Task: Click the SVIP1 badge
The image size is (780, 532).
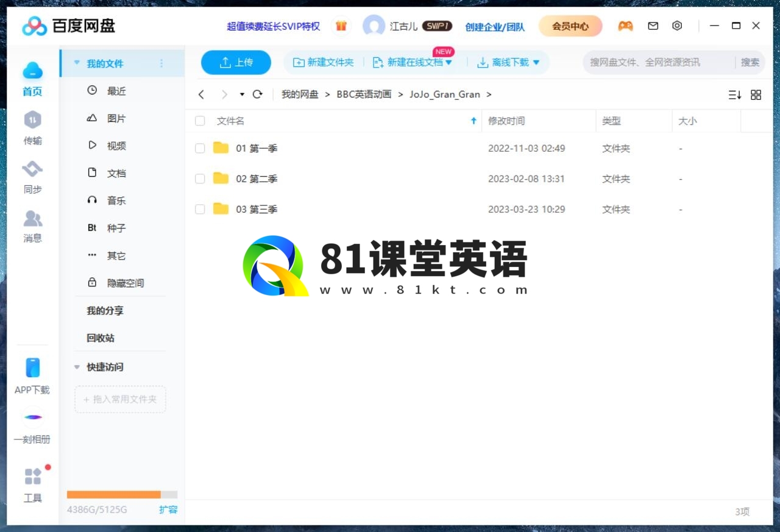Action: pyautogui.click(x=437, y=26)
